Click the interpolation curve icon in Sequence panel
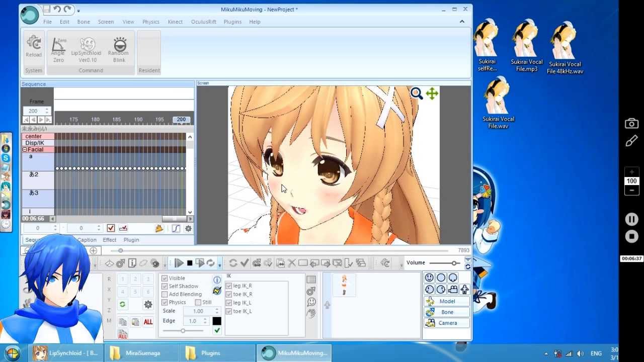 (176, 228)
